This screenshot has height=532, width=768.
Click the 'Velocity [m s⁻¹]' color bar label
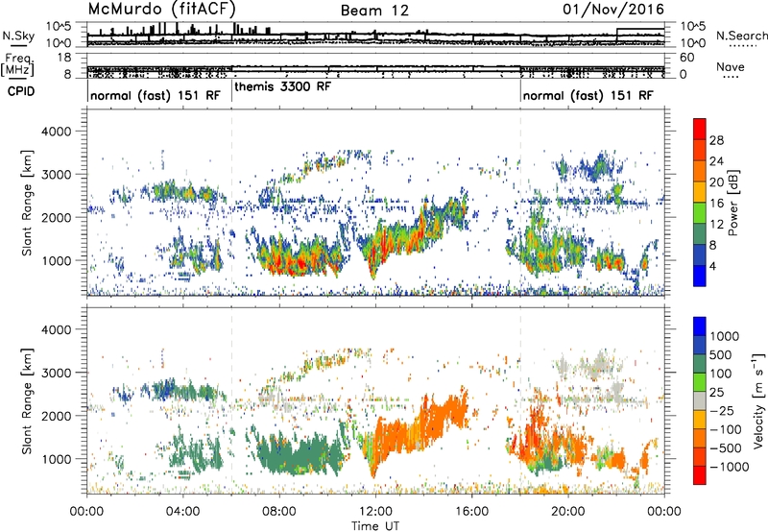click(x=759, y=399)
